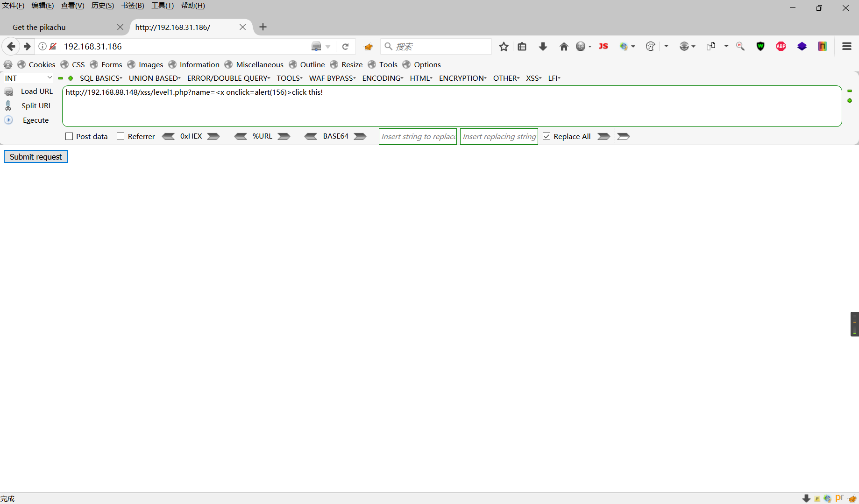Select the Load URL tool in HackBar

(x=36, y=91)
